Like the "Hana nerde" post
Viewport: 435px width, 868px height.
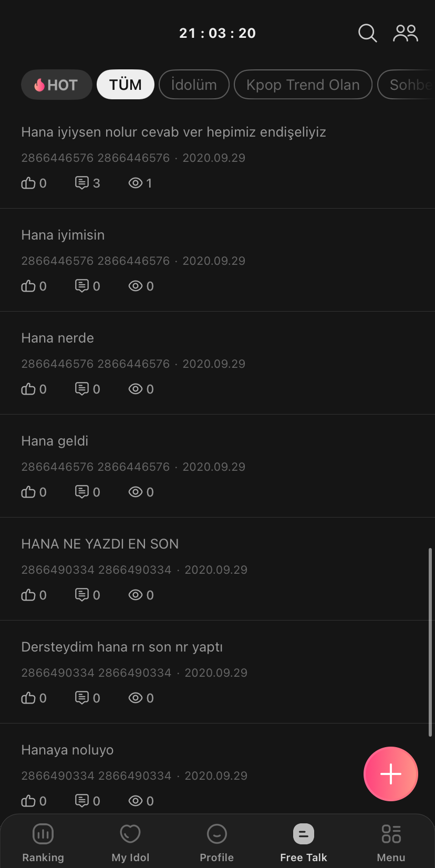pyautogui.click(x=28, y=389)
